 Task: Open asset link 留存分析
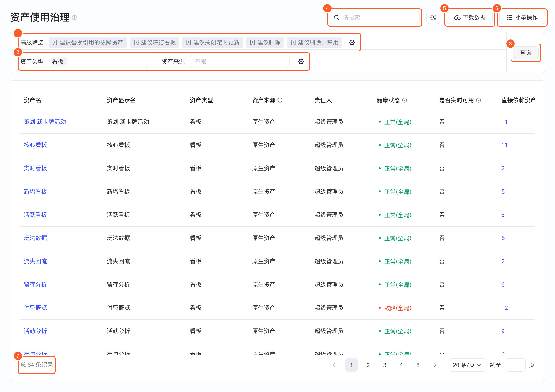pyautogui.click(x=35, y=284)
